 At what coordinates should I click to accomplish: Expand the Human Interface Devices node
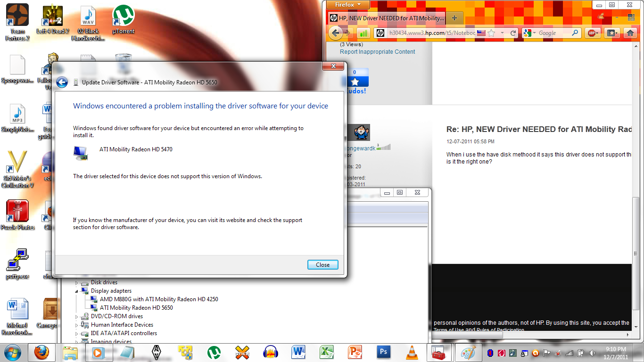point(77,325)
